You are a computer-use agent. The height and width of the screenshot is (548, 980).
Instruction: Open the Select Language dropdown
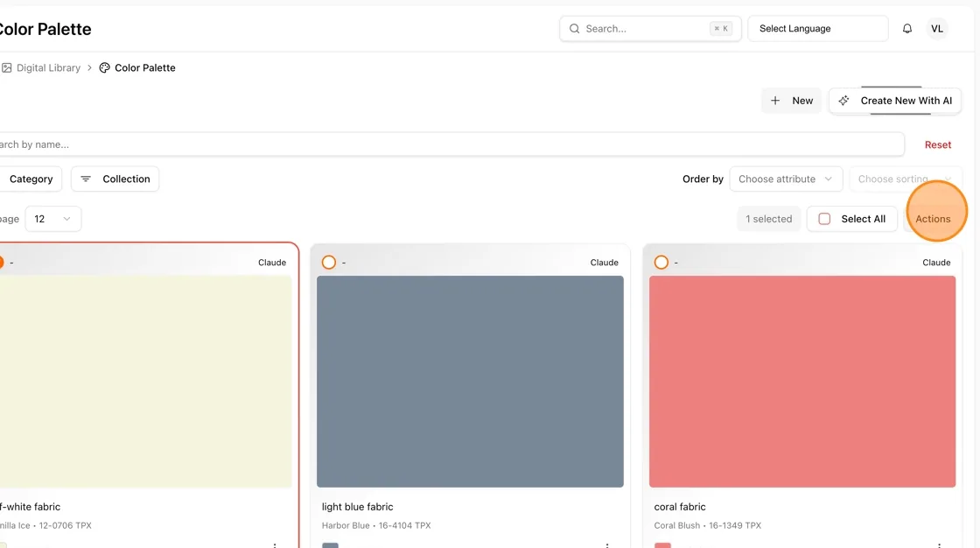[x=817, y=29]
